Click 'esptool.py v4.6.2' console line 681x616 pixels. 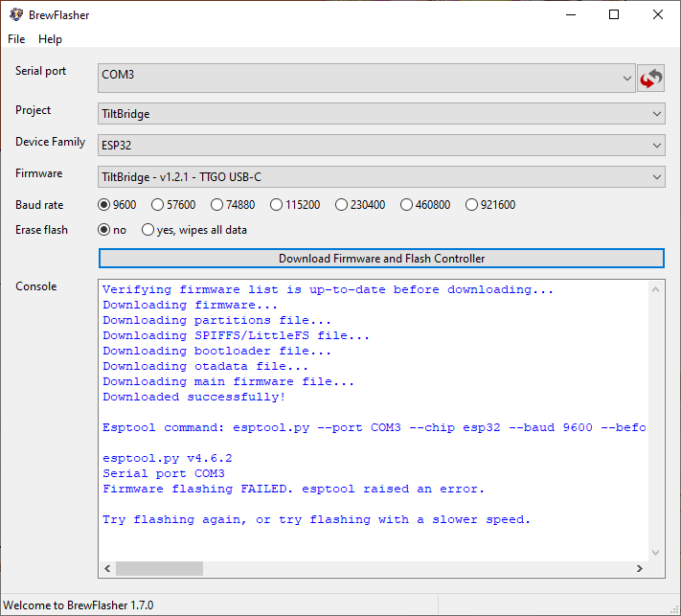click(168, 458)
